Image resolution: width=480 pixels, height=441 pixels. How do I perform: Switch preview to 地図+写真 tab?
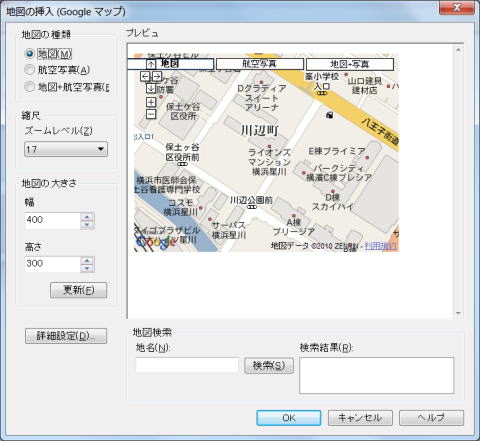click(350, 64)
